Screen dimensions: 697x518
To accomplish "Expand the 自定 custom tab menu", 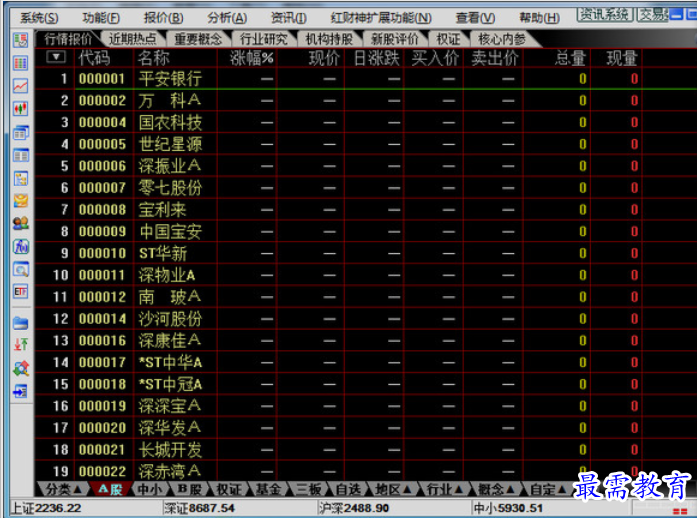I will (547, 490).
